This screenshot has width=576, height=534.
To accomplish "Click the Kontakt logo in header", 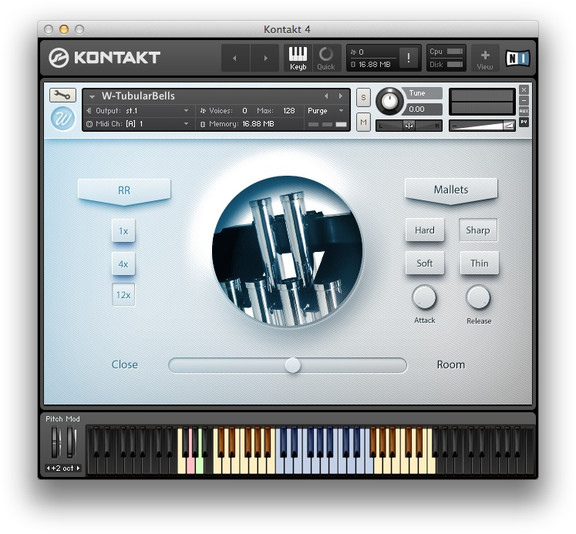I will click(104, 58).
